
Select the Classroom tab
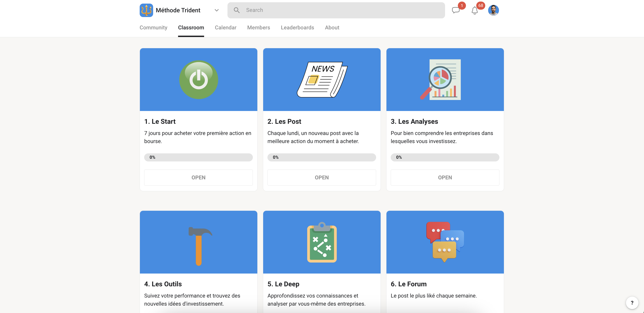(191, 27)
